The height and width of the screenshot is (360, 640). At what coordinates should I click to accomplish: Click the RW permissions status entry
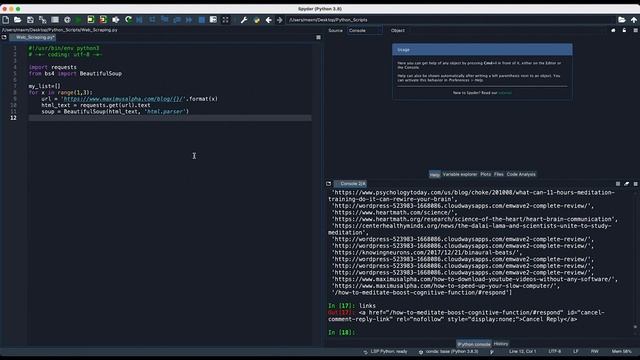[x=595, y=351]
